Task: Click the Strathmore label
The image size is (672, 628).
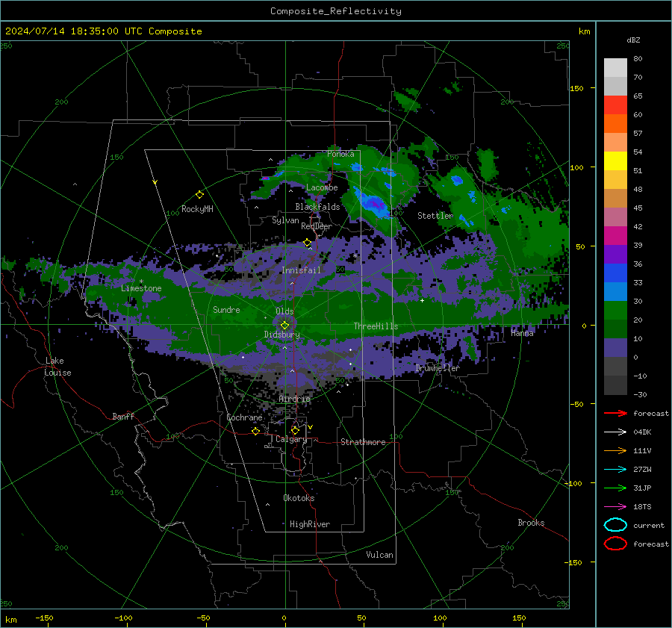Action: [363, 442]
